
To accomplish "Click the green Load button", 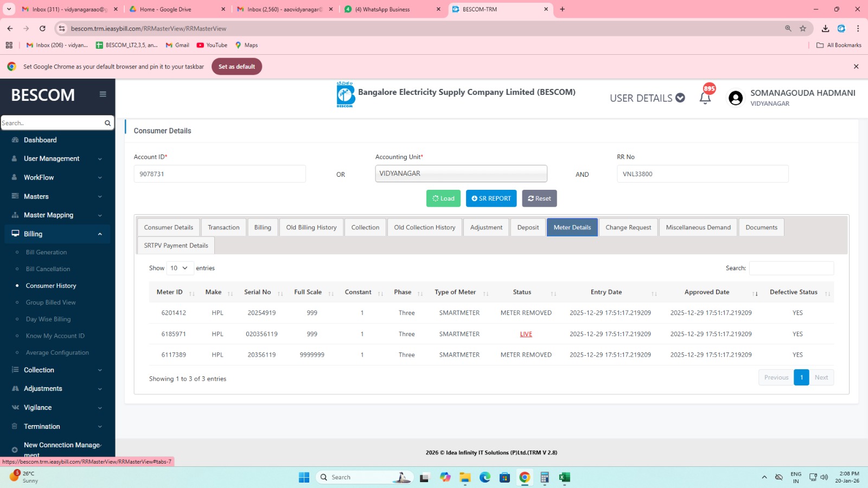I will pos(443,198).
